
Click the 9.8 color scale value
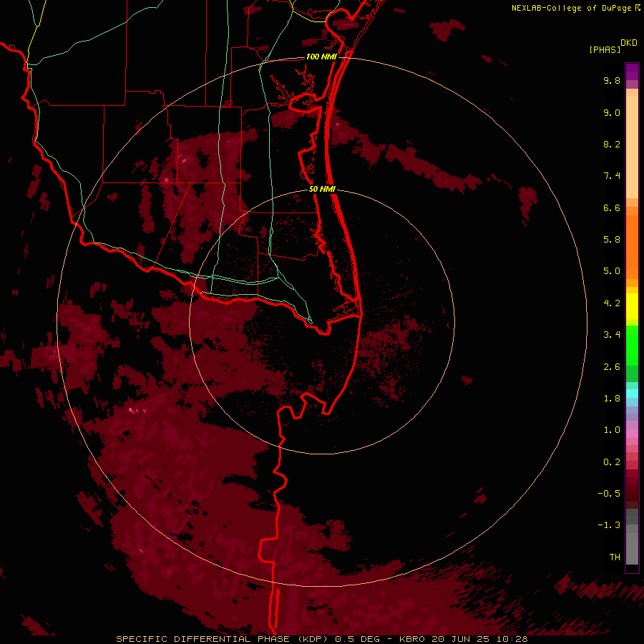[x=612, y=80]
